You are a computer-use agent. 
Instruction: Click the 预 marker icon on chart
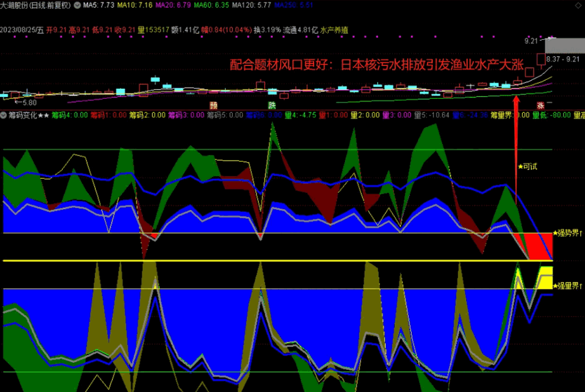(213, 105)
